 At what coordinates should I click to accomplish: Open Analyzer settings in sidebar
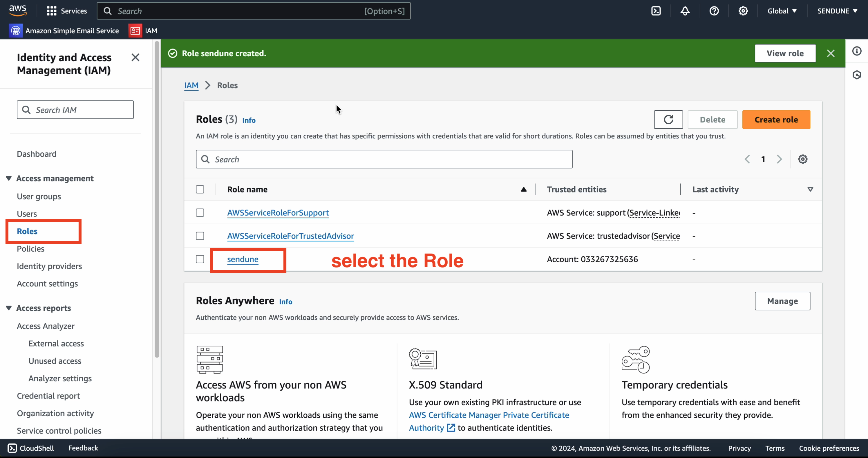click(60, 378)
